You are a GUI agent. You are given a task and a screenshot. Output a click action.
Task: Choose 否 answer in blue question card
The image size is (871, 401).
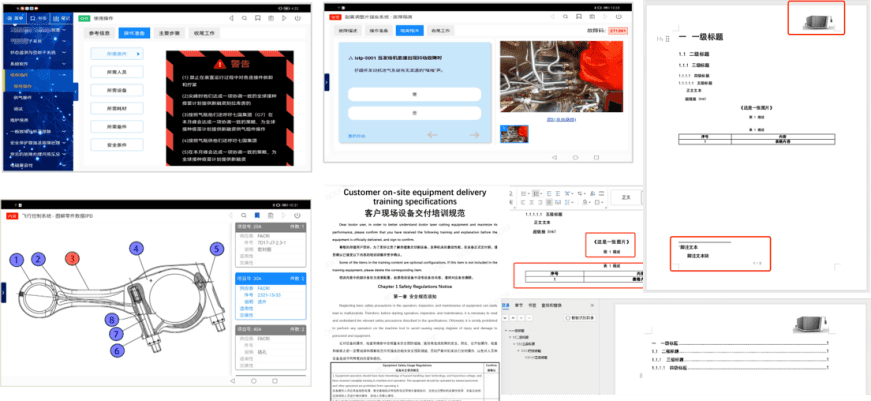[414, 113]
